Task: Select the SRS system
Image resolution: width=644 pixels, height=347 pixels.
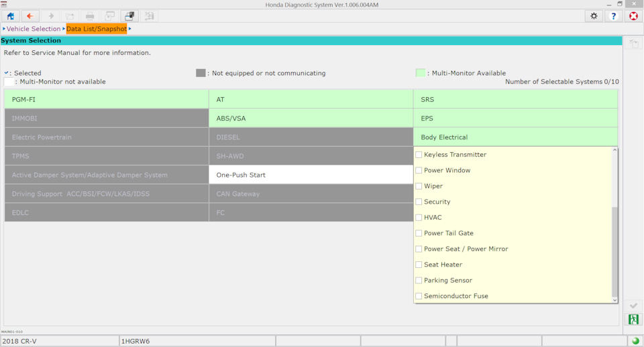Action: [515, 99]
